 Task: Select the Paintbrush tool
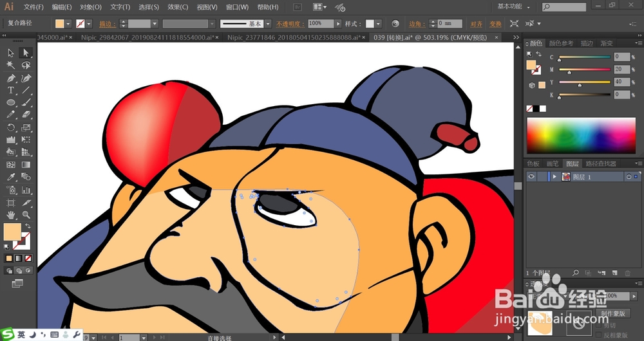coord(26,102)
